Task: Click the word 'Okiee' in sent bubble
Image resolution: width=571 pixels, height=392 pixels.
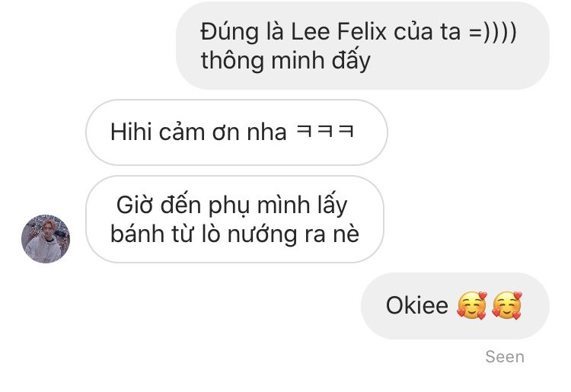Action: point(417,305)
